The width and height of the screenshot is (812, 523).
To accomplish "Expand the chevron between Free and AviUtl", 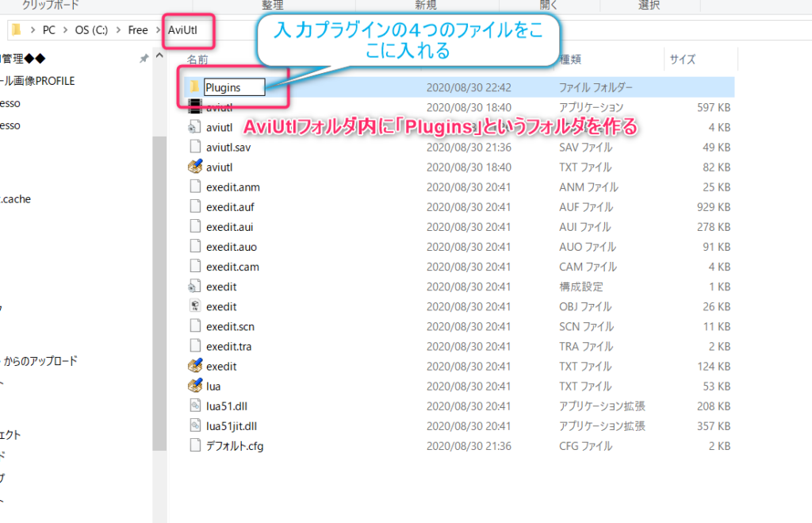I will 159,30.
